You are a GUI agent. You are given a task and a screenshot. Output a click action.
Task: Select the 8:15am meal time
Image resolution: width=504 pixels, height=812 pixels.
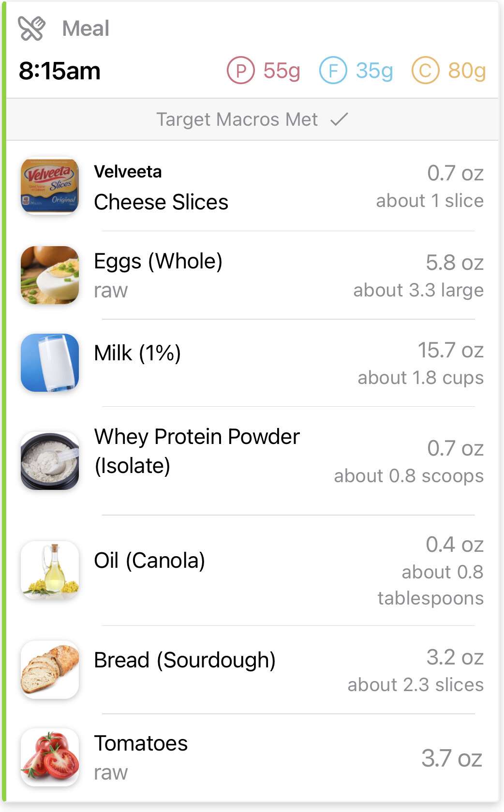59,71
